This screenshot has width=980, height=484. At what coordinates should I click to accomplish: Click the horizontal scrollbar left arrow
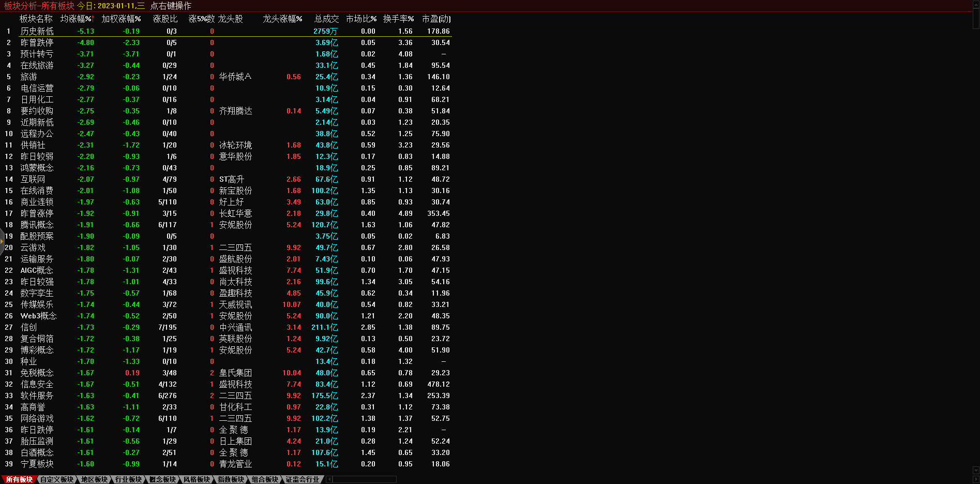point(329,479)
